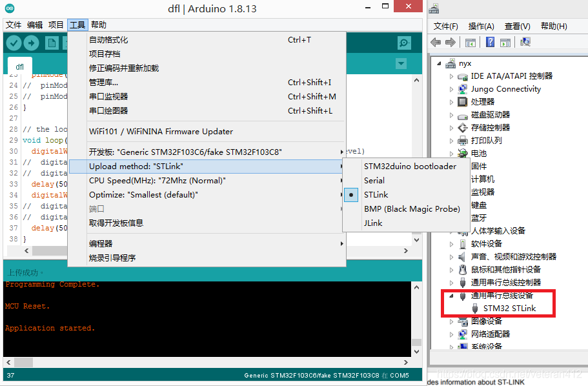This screenshot has height=386, width=588.
Task: Collapse the 通用串行总线设备 tree node
Action: pyautogui.click(x=451, y=296)
